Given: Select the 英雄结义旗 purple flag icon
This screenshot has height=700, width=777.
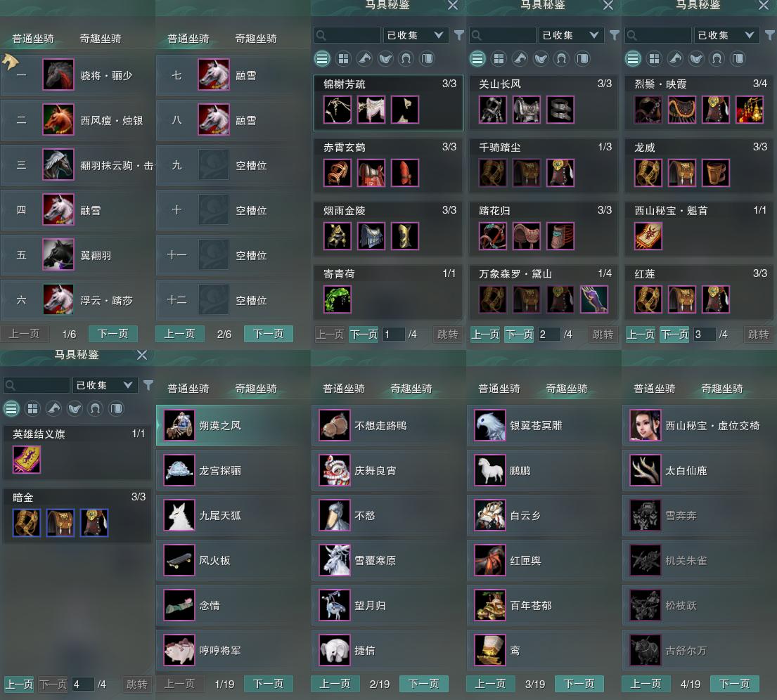Looking at the screenshot, I should pyautogui.click(x=27, y=459).
